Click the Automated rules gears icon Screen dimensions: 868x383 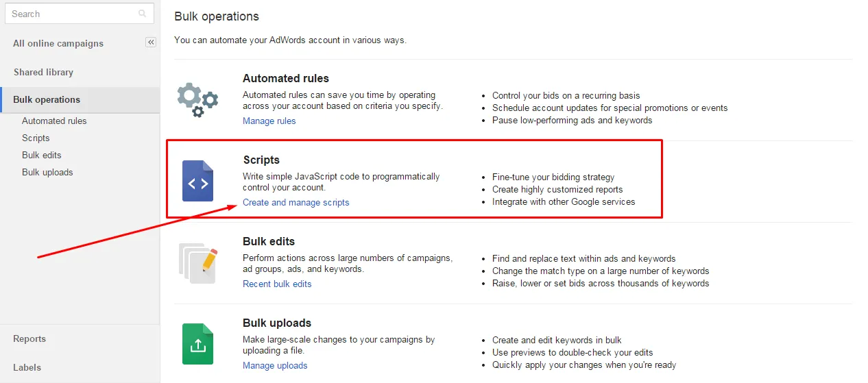coord(197,100)
